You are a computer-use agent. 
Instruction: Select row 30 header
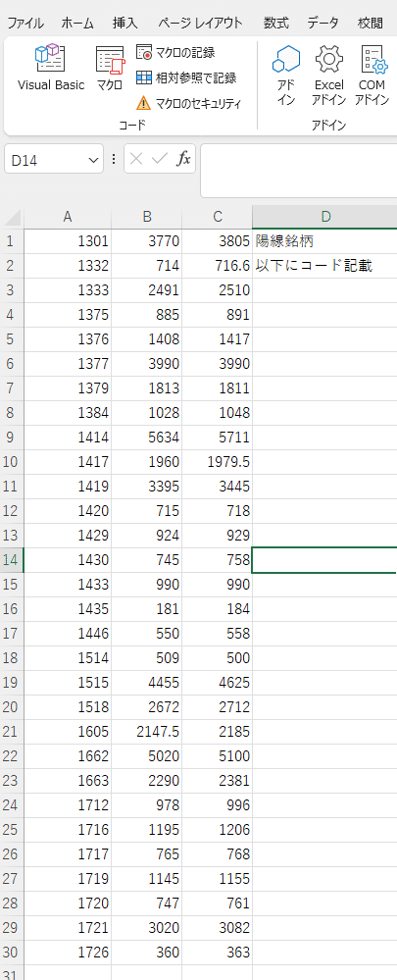coord(13,953)
